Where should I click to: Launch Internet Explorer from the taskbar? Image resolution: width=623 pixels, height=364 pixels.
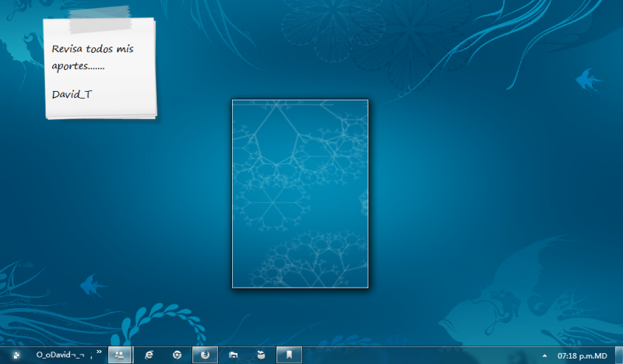[x=149, y=355]
